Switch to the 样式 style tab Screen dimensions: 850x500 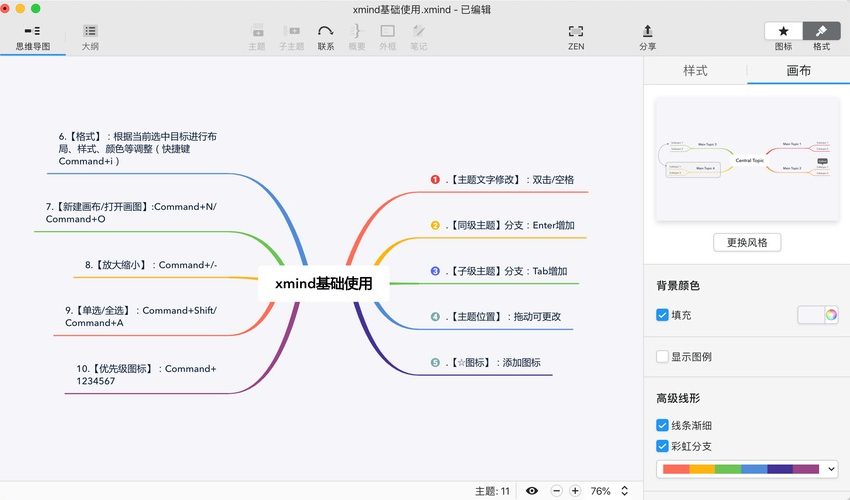pyautogui.click(x=696, y=71)
